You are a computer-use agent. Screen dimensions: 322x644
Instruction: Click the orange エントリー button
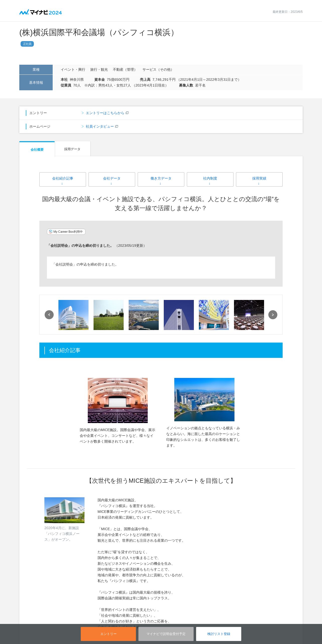pyautogui.click(x=108, y=634)
